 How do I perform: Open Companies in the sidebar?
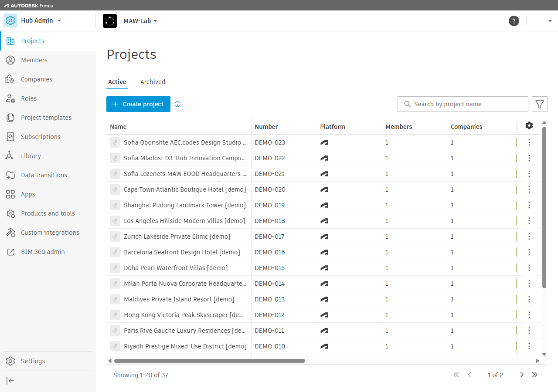tap(48, 79)
